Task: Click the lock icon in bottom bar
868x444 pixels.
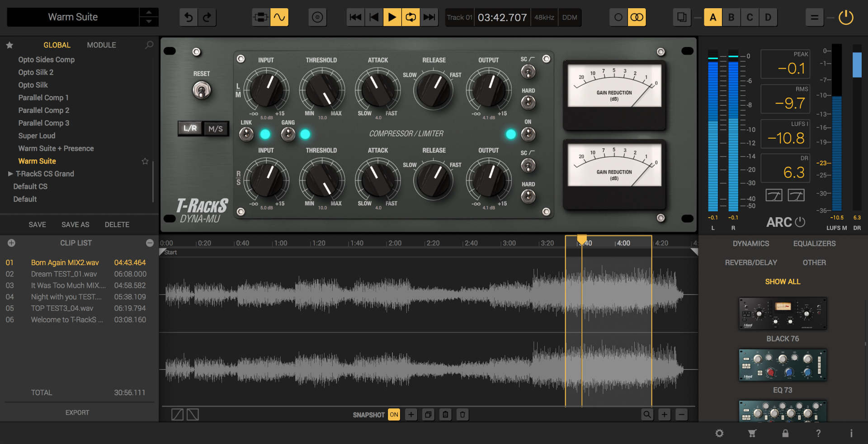Action: (x=785, y=433)
